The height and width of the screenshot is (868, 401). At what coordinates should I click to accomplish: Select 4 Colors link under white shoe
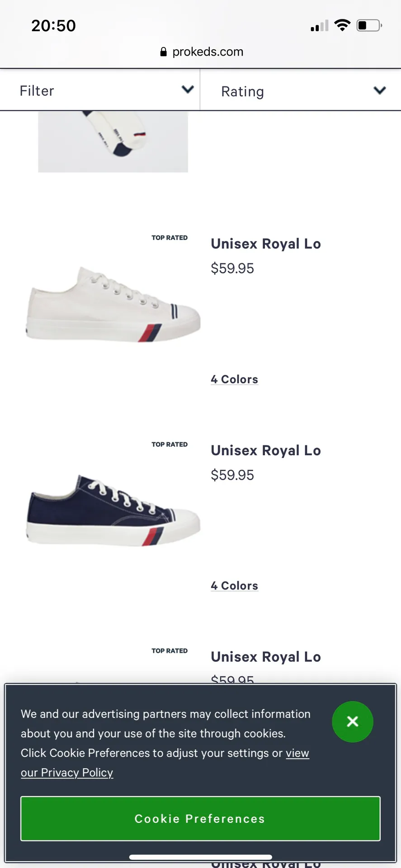pyautogui.click(x=234, y=379)
